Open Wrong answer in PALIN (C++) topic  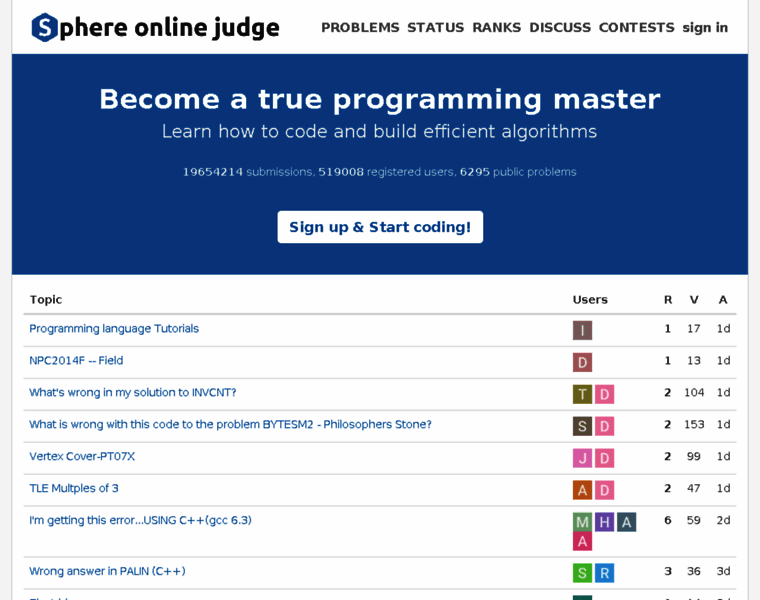(107, 571)
